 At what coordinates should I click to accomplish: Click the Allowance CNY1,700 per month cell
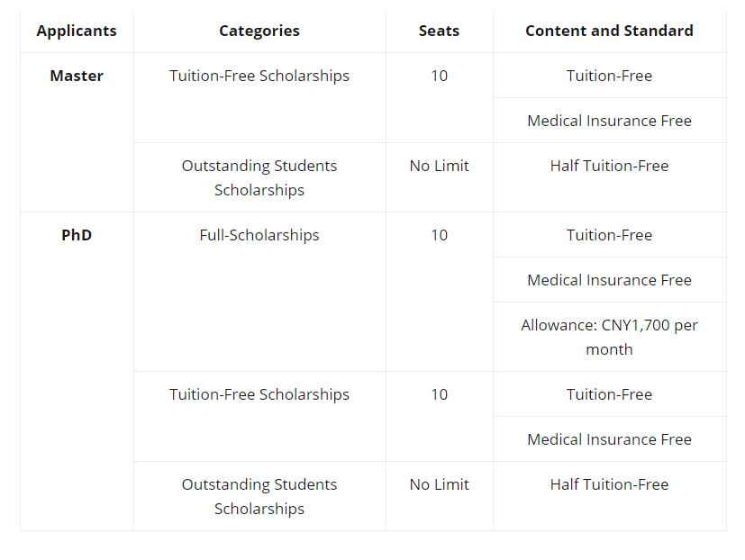tap(609, 338)
